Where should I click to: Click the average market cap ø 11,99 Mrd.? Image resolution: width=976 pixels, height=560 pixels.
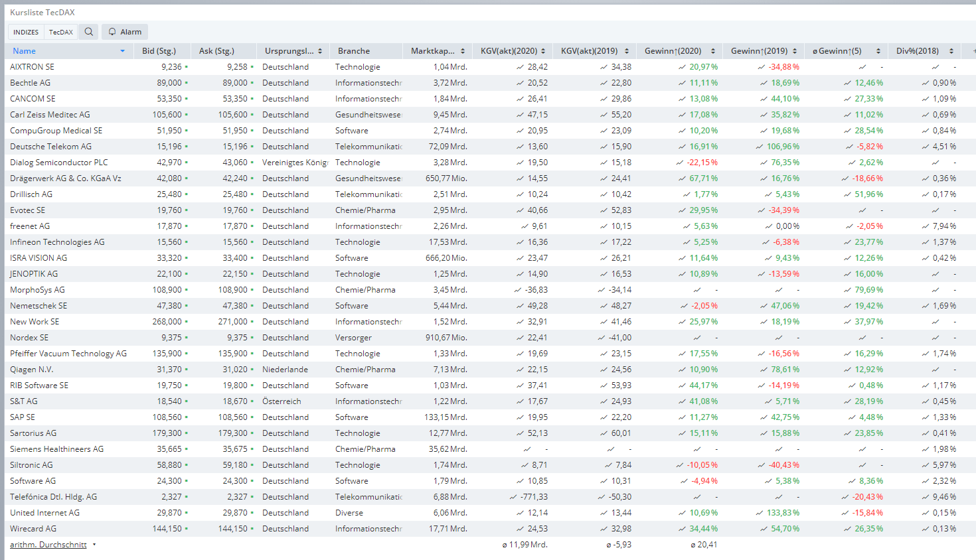[525, 545]
